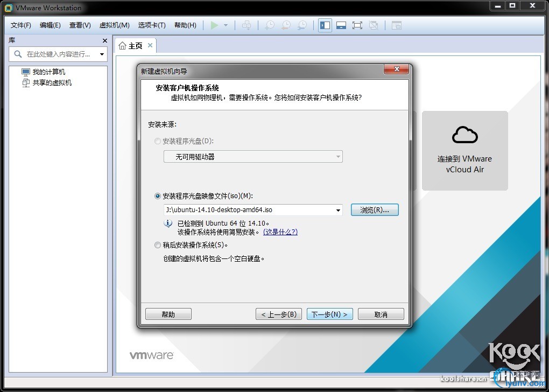
Task: Click the Unity mode toolbar icon
Action: pyautogui.click(x=374, y=25)
